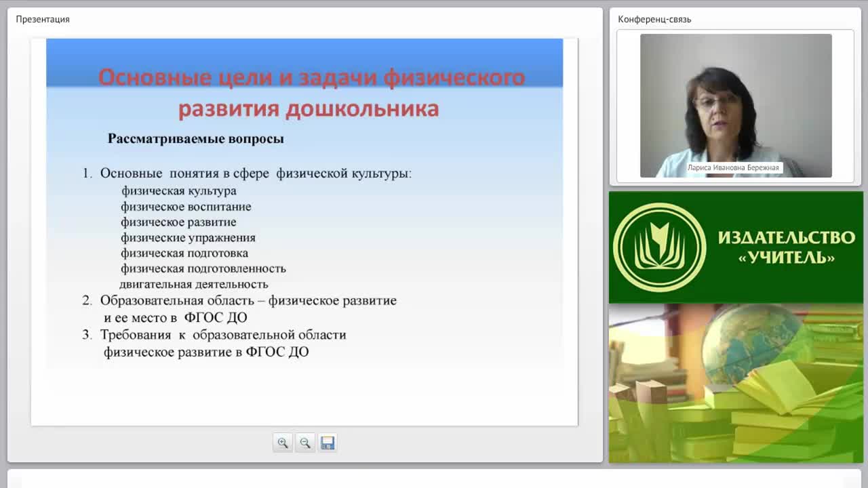This screenshot has height=488, width=868.
Task: Click the last line физическое развитие в ФГОС ДО
Action: point(206,352)
